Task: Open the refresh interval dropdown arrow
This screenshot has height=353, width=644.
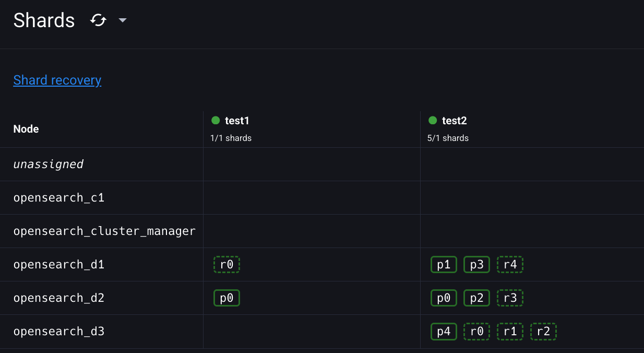Action: click(x=123, y=20)
